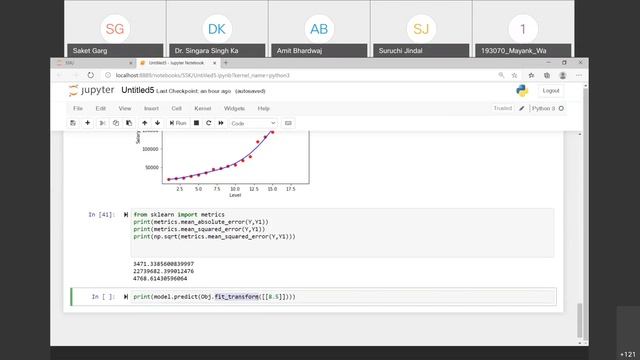The image size is (640, 360).
Task: Click the Python 3 kernel name
Action: click(543, 108)
